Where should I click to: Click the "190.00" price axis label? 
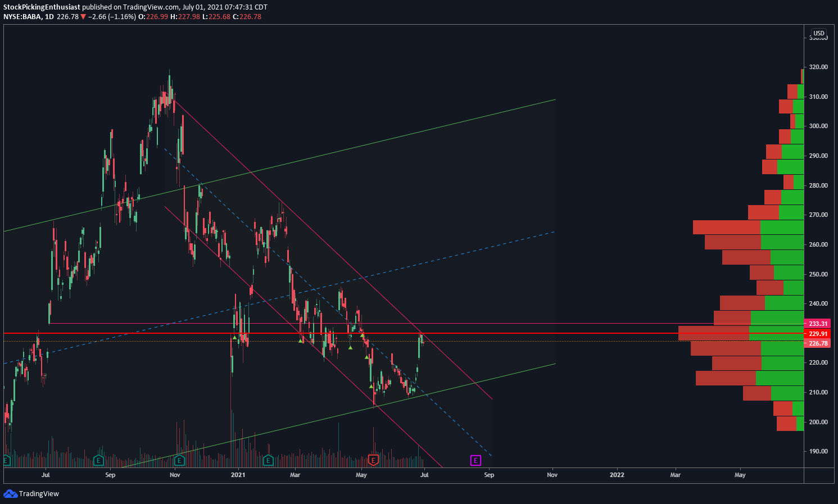coord(818,451)
